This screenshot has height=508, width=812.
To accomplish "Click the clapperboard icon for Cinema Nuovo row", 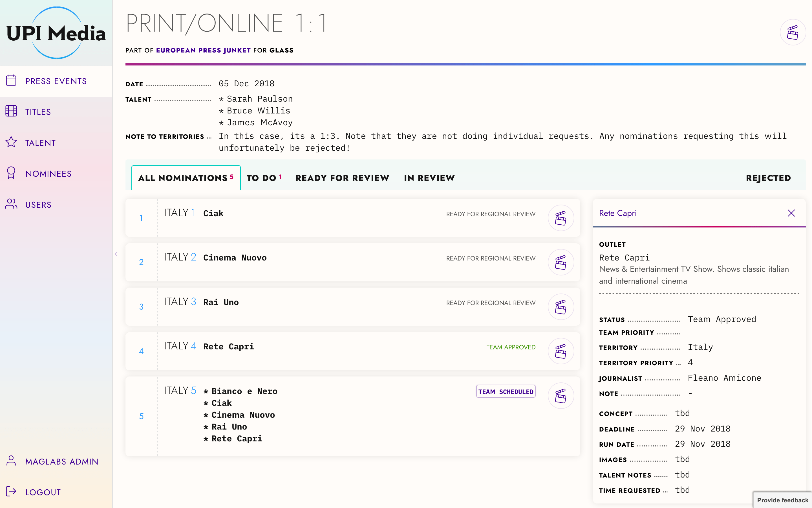I will [561, 262].
